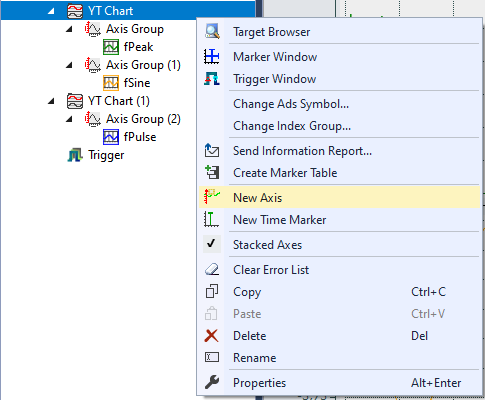
Task: Click the Rename icon
Action: [212, 357]
